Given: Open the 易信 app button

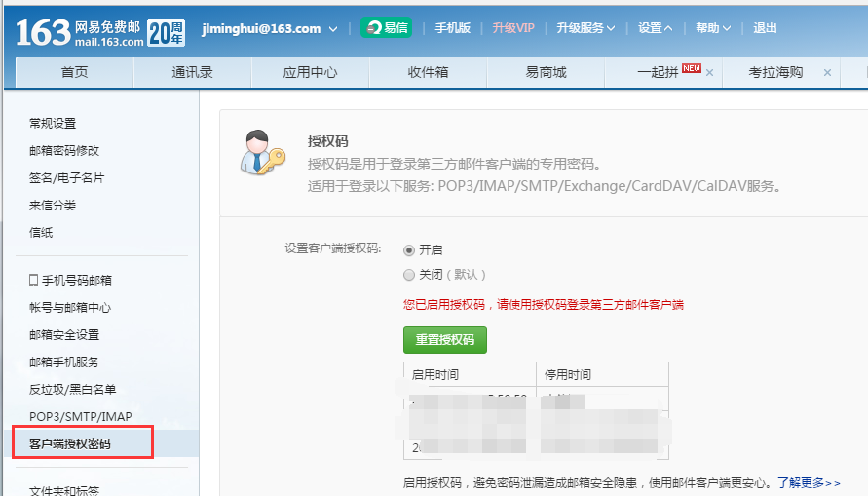Looking at the screenshot, I should (387, 27).
